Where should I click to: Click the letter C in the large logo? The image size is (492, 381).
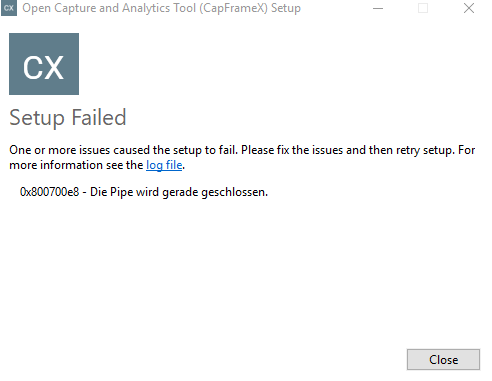(x=32, y=68)
